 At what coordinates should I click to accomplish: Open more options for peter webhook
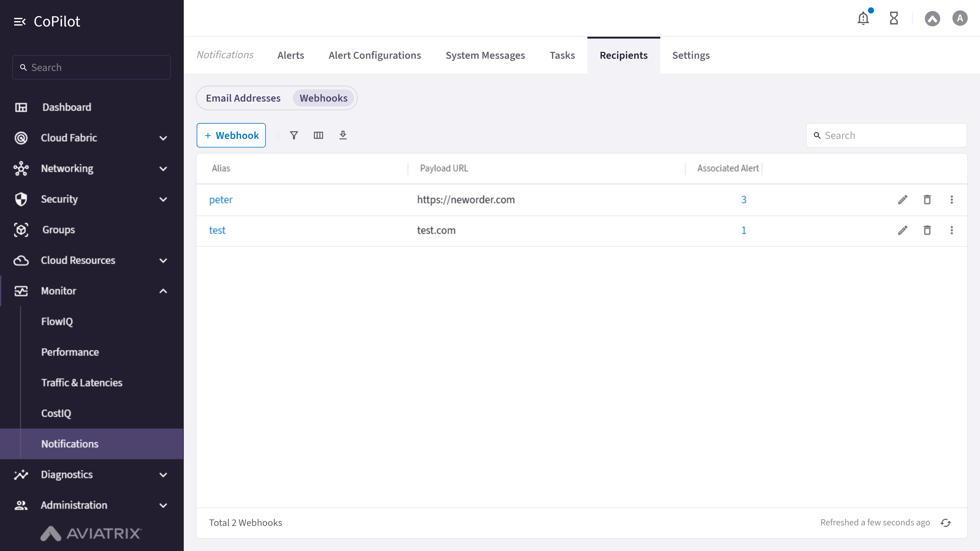(951, 200)
